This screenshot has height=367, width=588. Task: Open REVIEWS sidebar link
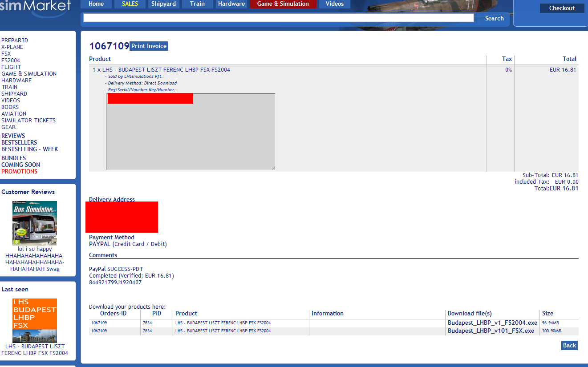13,136
